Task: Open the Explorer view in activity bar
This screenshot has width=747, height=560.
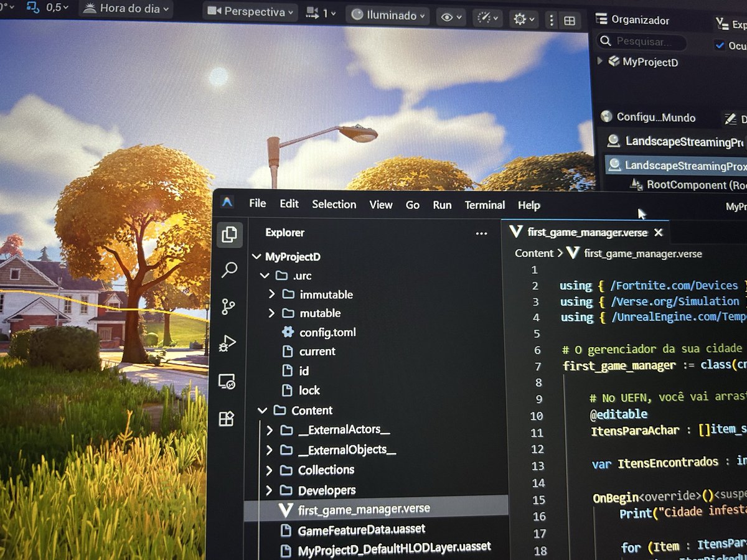Action: (229, 234)
